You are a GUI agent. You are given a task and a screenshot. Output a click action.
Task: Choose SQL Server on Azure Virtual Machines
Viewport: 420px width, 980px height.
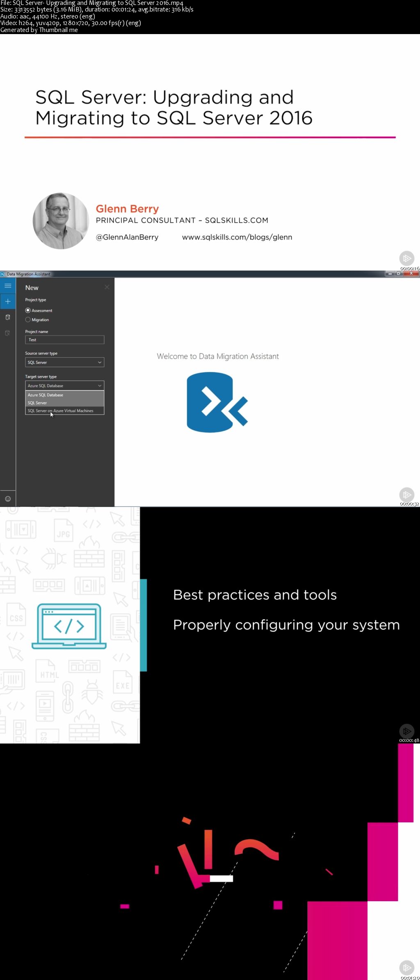65,411
